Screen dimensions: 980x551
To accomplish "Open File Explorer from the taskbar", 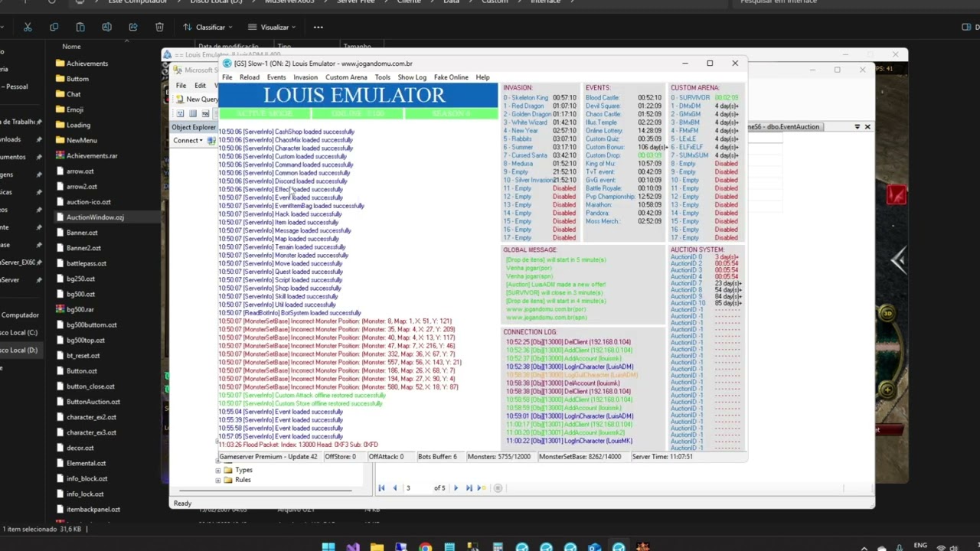I will coord(377,546).
